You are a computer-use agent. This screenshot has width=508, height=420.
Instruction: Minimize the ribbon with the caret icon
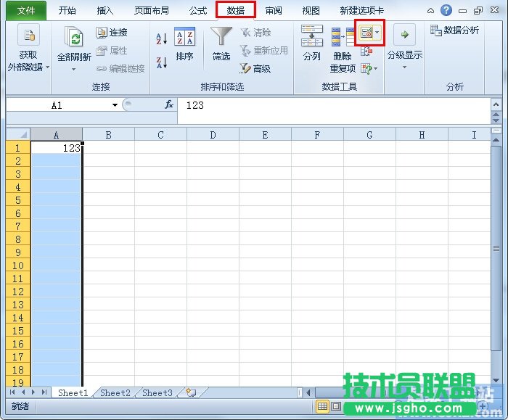430,11
